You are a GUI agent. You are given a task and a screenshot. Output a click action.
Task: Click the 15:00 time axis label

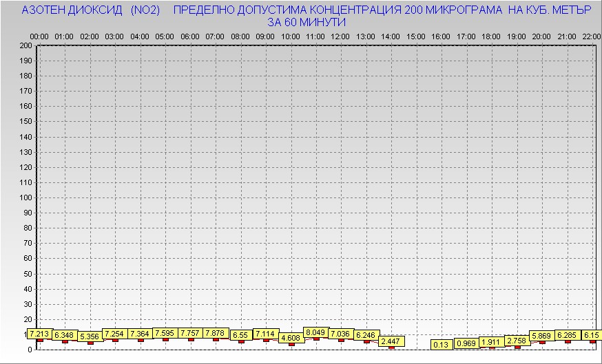click(416, 36)
